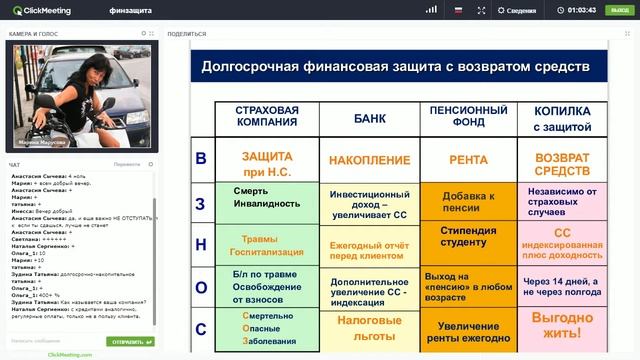The image size is (640, 360).
Task: Click the Смерть Инвалидность cell
Action: pyautogui.click(x=267, y=203)
